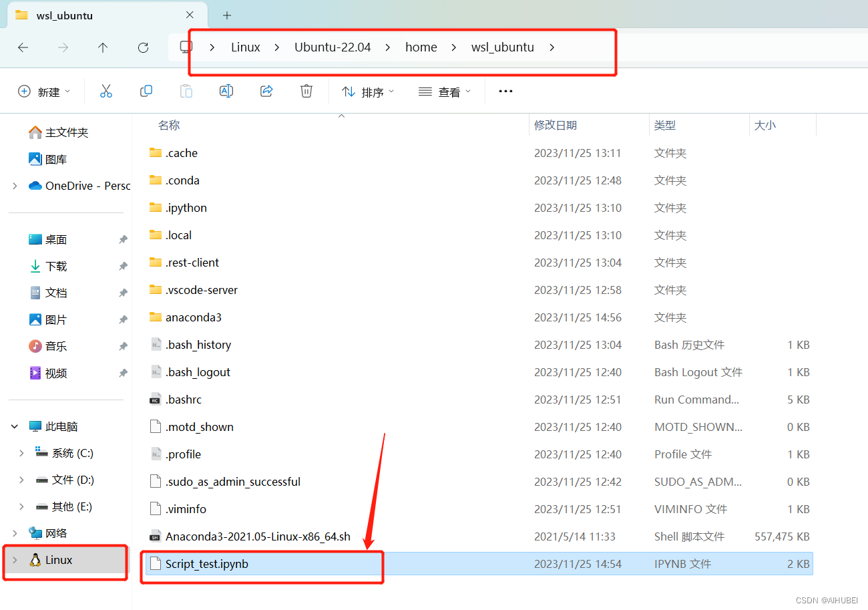The height and width of the screenshot is (610, 868).
Task: Sort by 名称 column header
Action: 169,125
